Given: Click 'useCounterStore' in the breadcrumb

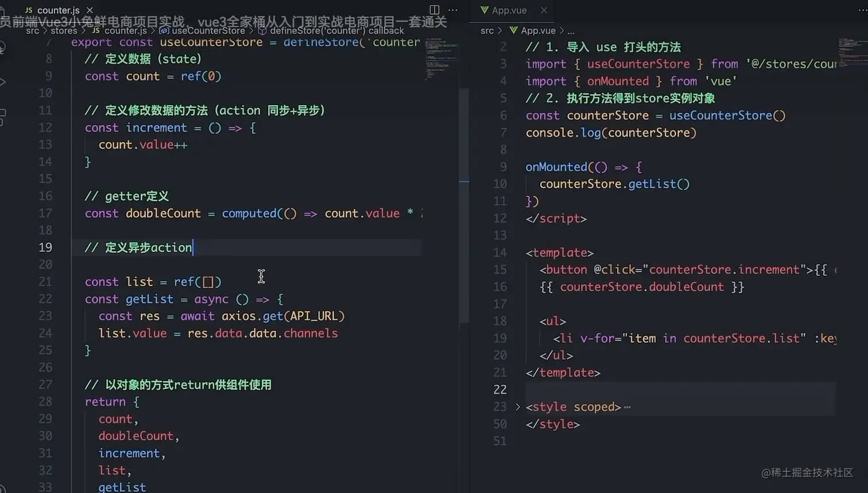Looking at the screenshot, I should [x=208, y=30].
